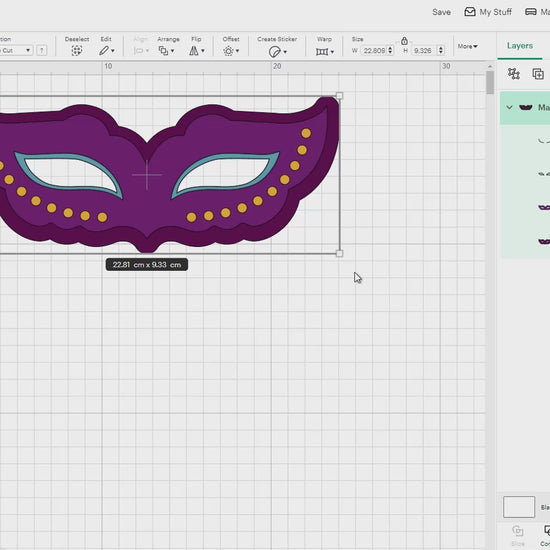Click the Blank Canvas color swatch
The image size is (550, 550).
coord(519,507)
